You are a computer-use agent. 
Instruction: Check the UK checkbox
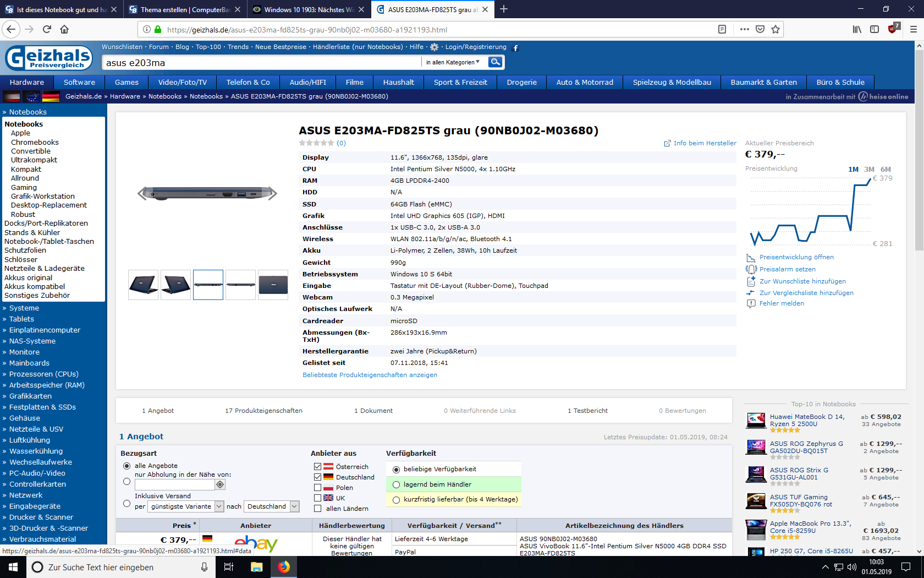click(317, 498)
